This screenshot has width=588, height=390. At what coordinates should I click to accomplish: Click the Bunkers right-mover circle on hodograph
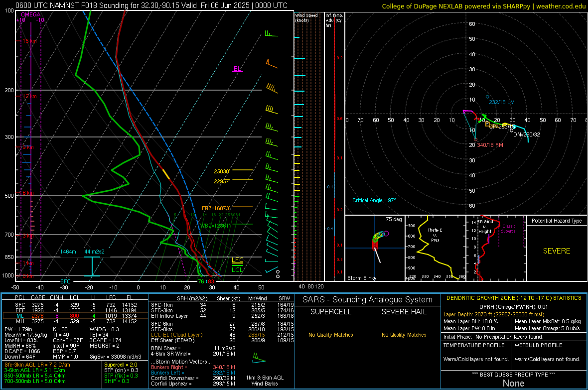(475, 139)
